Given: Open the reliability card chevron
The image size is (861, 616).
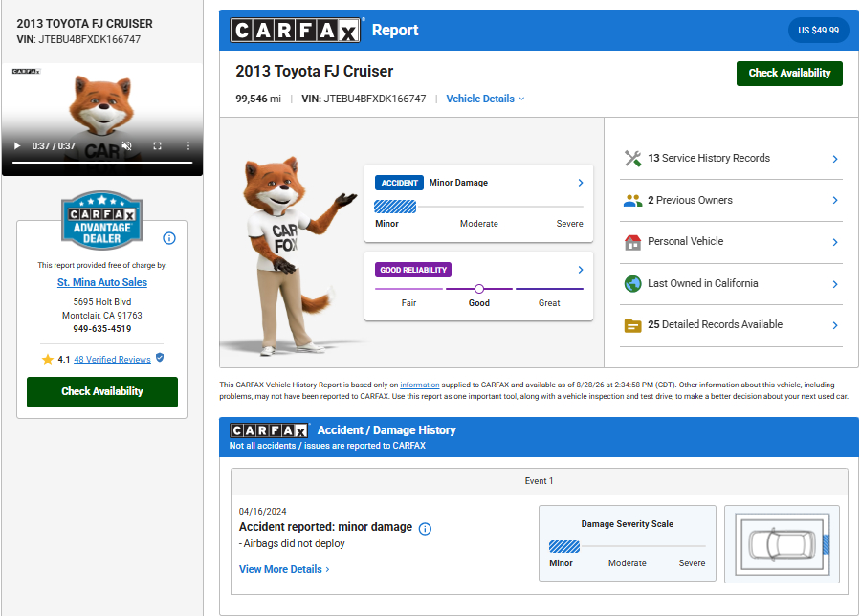Looking at the screenshot, I should [x=581, y=270].
